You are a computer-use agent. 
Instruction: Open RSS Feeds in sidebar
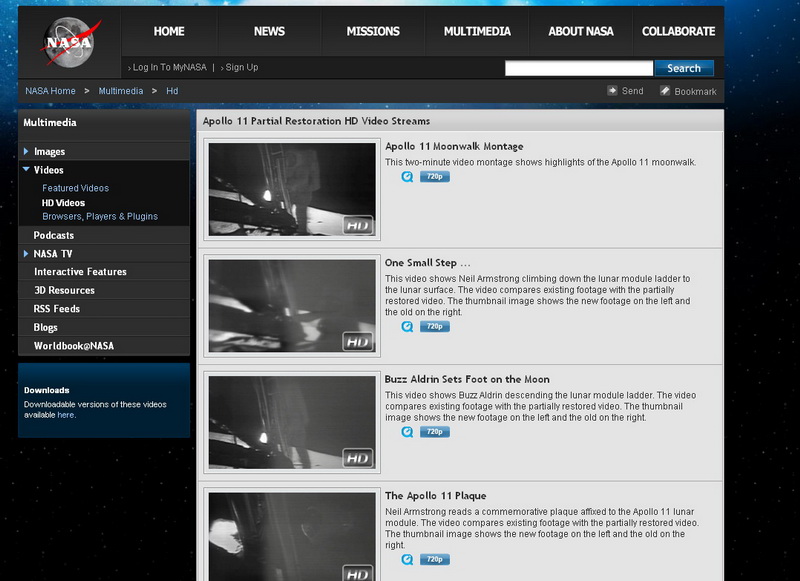click(57, 309)
